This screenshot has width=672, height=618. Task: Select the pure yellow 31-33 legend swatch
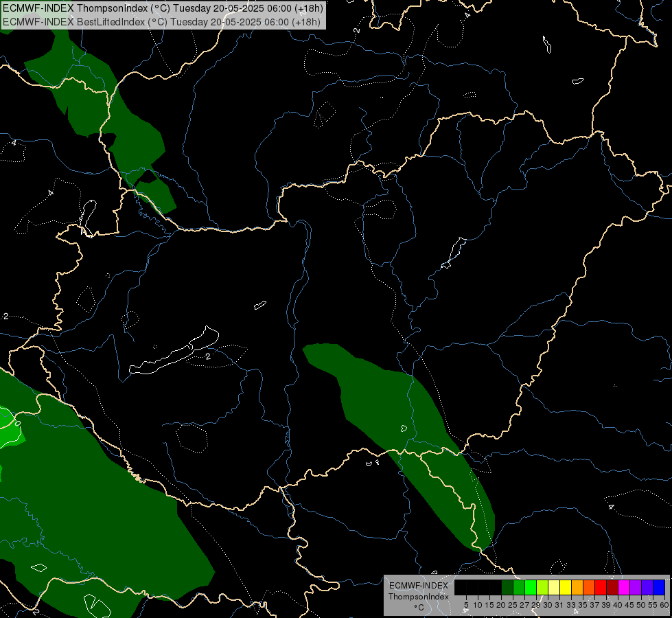566,587
